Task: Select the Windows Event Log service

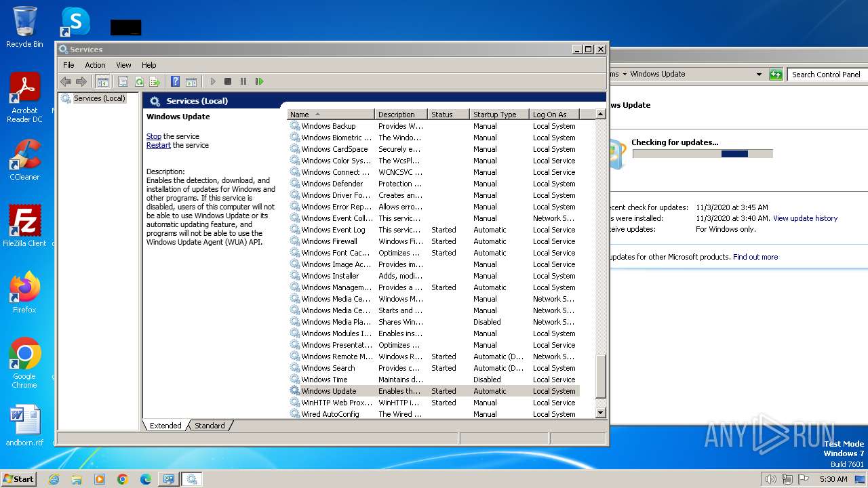Action: (x=434, y=230)
